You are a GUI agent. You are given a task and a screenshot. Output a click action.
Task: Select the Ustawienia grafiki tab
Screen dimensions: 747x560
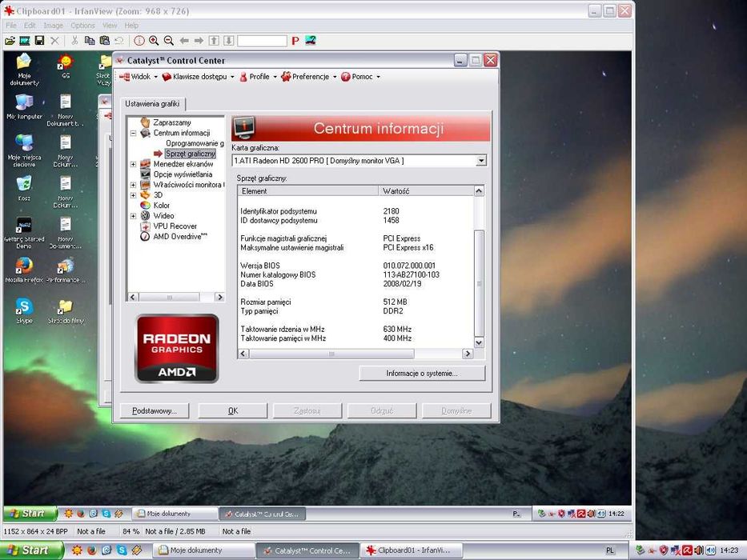[152, 104]
